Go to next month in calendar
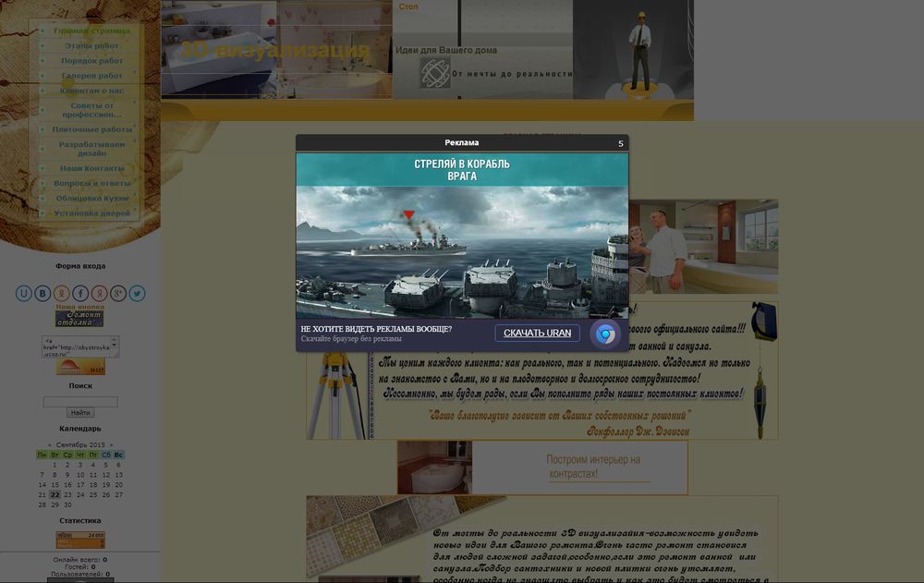Screen dimensions: 924x583 [112, 445]
